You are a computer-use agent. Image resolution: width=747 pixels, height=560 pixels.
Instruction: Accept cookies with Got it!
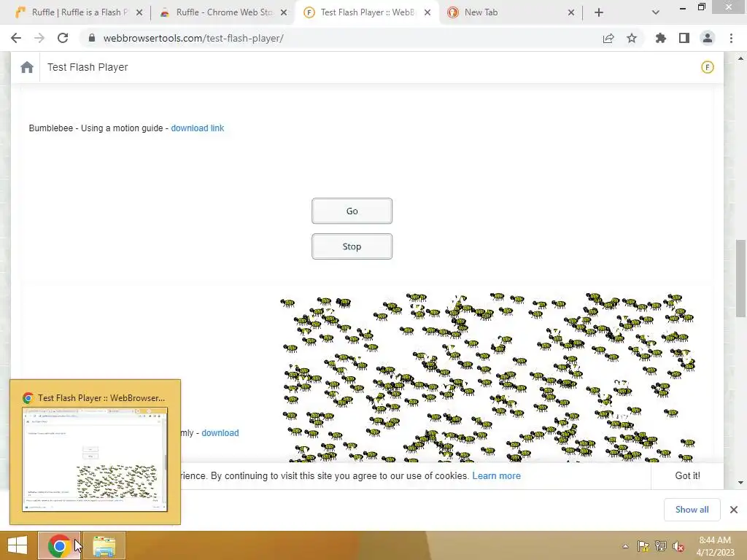click(687, 475)
